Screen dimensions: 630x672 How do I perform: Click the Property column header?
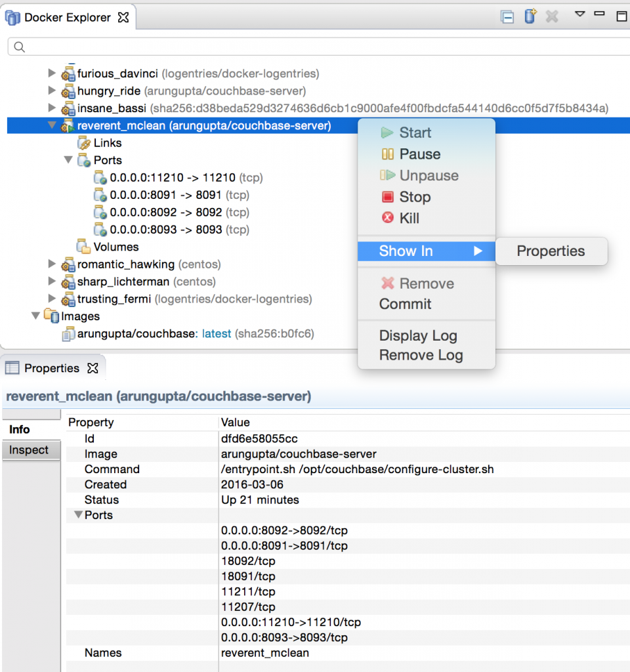(91, 423)
